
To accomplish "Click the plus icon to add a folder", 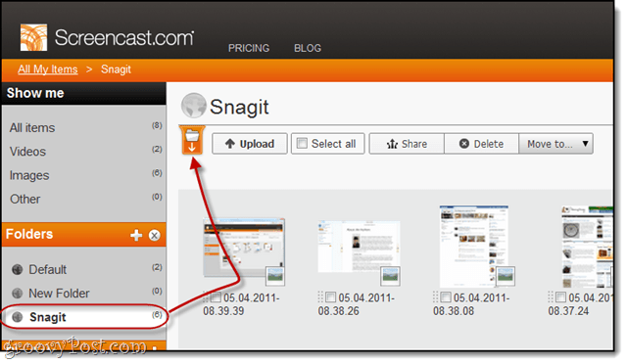I will click(136, 235).
